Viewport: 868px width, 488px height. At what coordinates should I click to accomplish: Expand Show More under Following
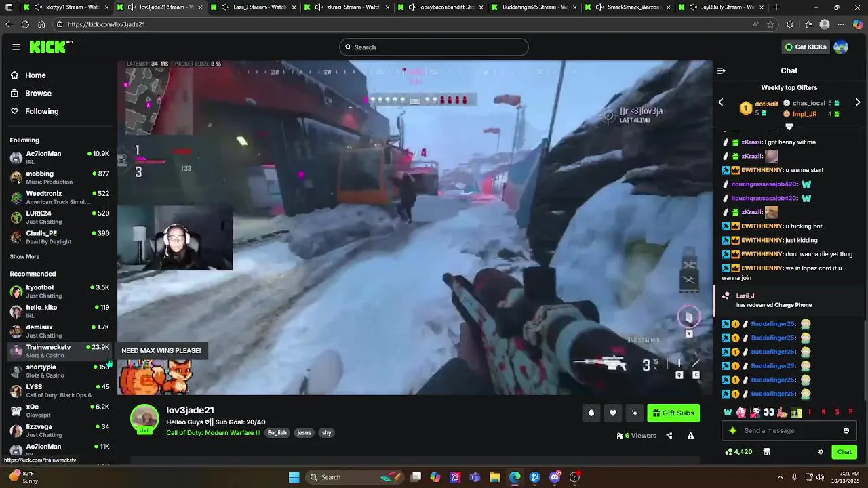(x=24, y=257)
